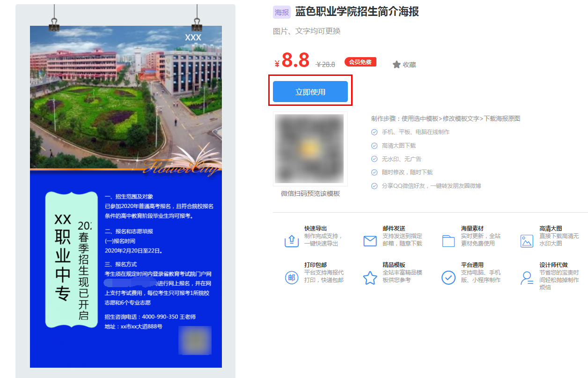The image size is (588, 378).
Task: Click the 微信扫码预览该模板 caption
Action: [x=310, y=193]
